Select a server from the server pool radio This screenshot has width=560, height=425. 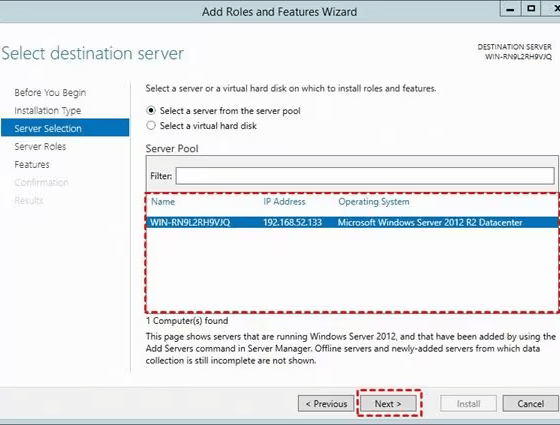[151, 111]
